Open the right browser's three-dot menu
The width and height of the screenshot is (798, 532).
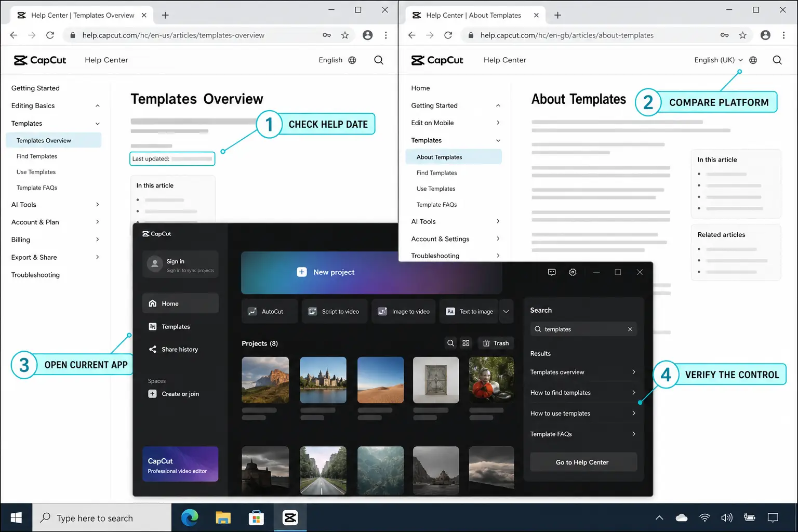783,35
